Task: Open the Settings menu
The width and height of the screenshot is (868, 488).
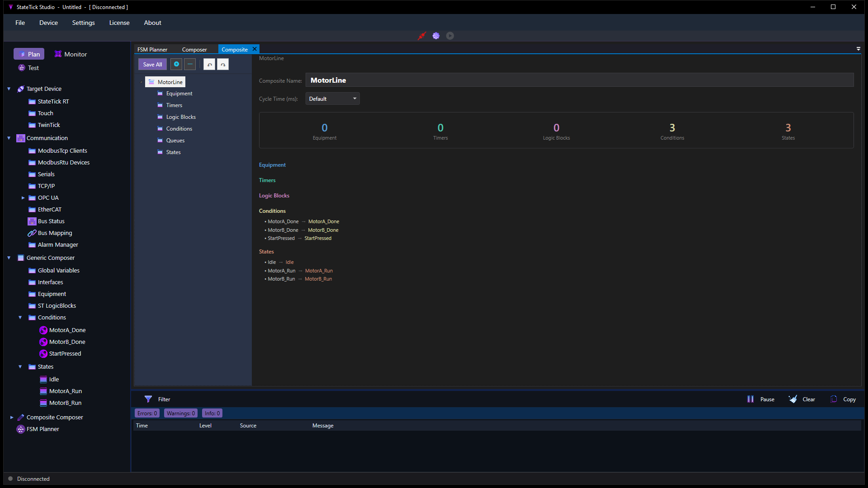Action: [x=84, y=23]
